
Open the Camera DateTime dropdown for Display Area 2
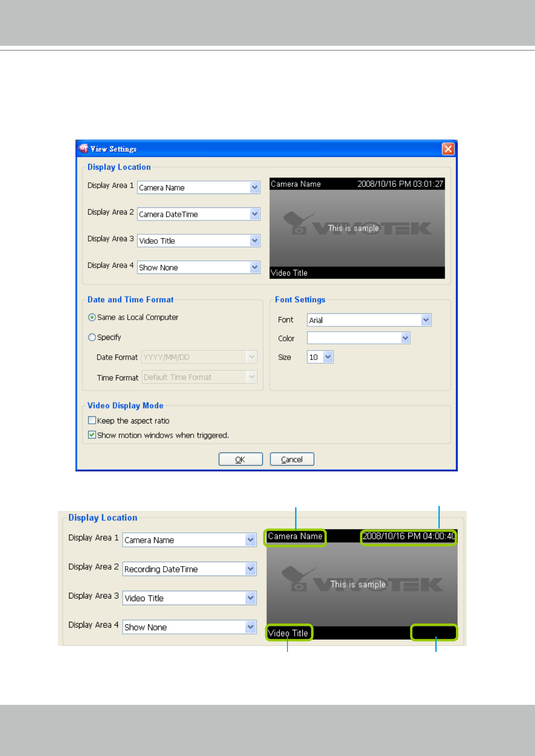tap(199, 214)
